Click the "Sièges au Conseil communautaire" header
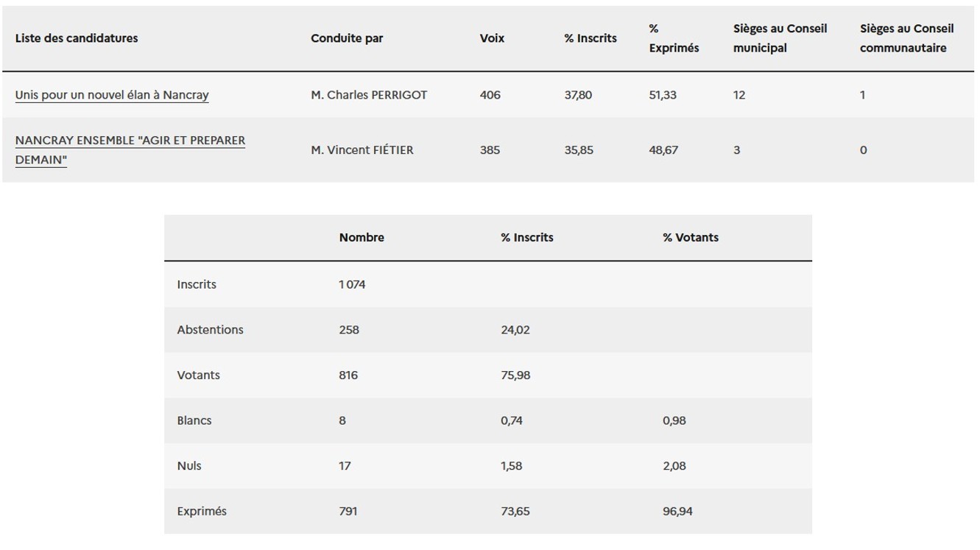 click(x=906, y=38)
